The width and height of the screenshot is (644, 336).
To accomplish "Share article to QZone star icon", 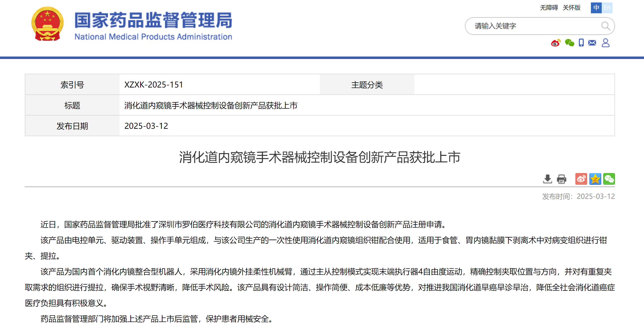I will (x=595, y=179).
